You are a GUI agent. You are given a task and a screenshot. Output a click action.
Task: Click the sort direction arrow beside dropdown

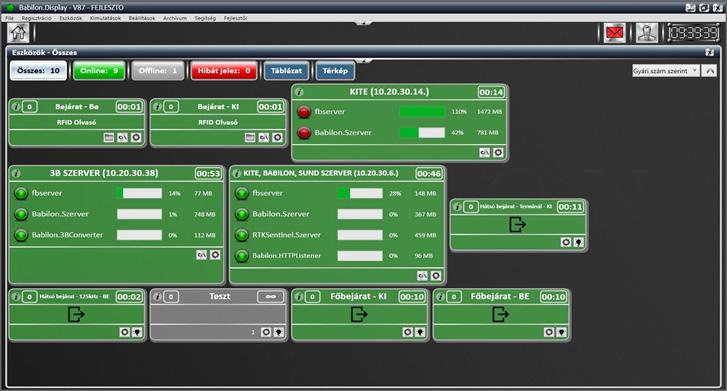pyautogui.click(x=709, y=71)
